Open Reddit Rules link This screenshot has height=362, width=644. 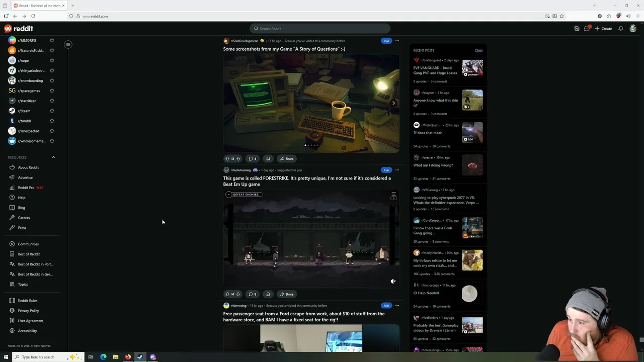28,301
